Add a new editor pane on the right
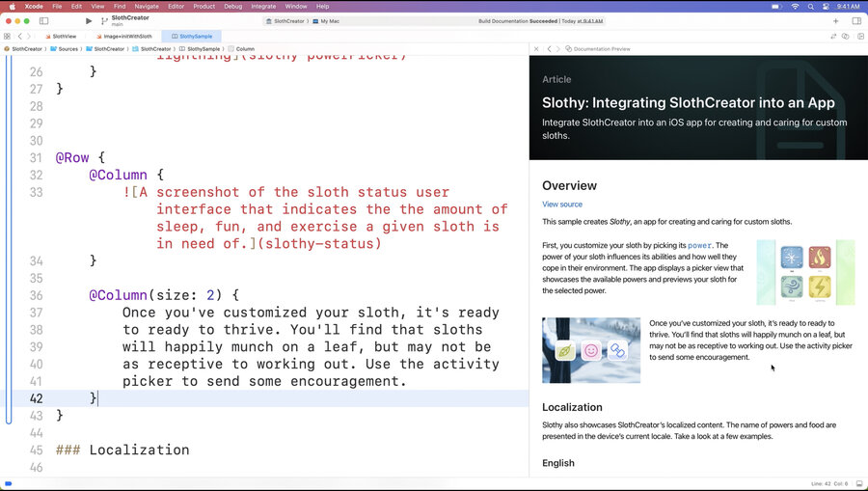 (x=859, y=36)
